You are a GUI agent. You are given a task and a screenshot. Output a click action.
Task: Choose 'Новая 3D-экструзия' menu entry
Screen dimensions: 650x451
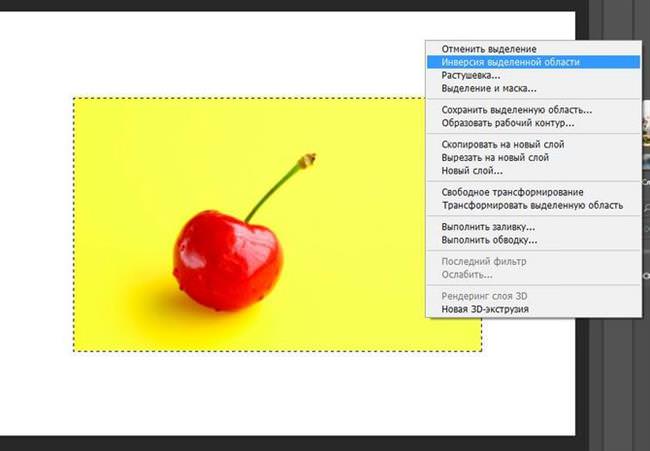534,309
